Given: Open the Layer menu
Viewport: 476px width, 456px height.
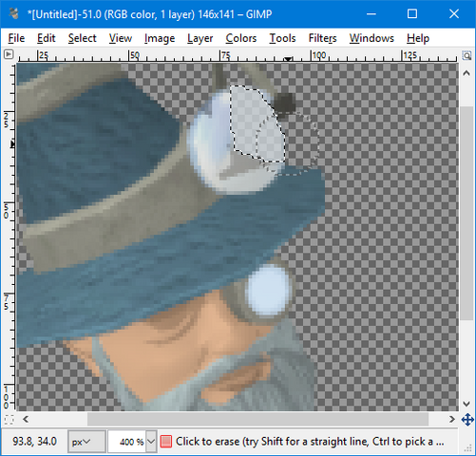Looking at the screenshot, I should coord(200,38).
